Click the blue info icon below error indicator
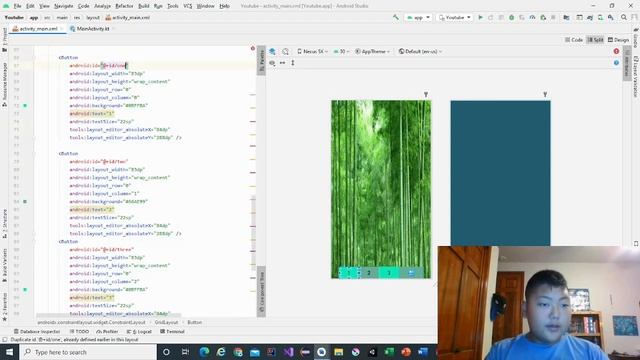 point(616,63)
